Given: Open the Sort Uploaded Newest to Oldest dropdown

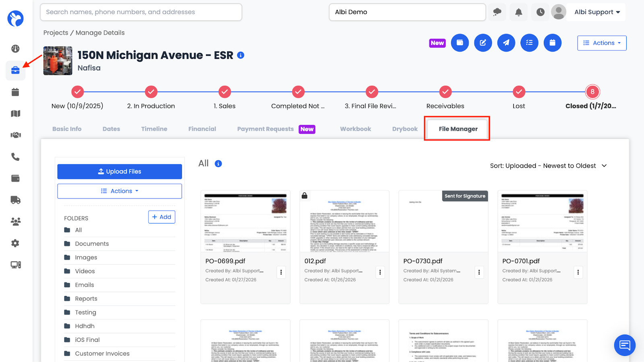Looking at the screenshot, I should click(x=548, y=166).
